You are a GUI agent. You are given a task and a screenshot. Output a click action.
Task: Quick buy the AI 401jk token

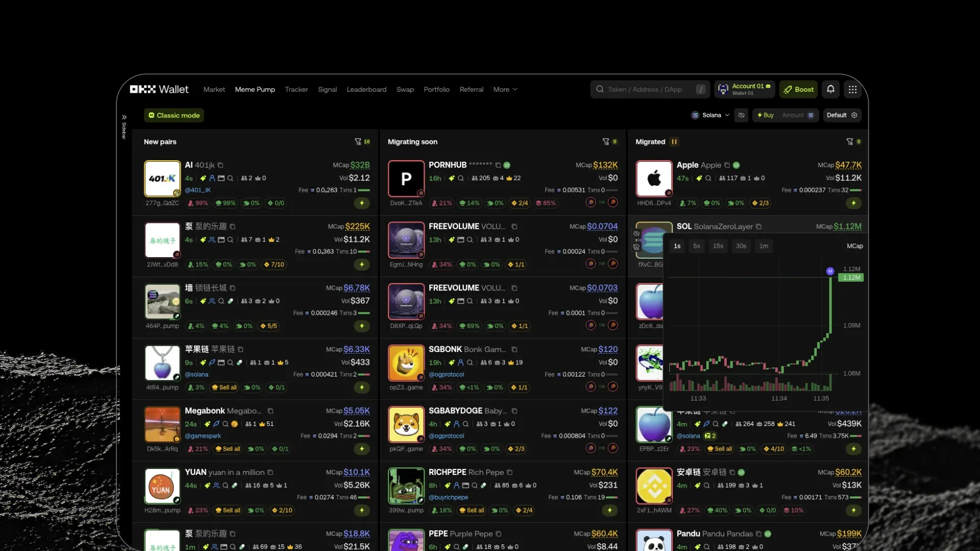362,203
